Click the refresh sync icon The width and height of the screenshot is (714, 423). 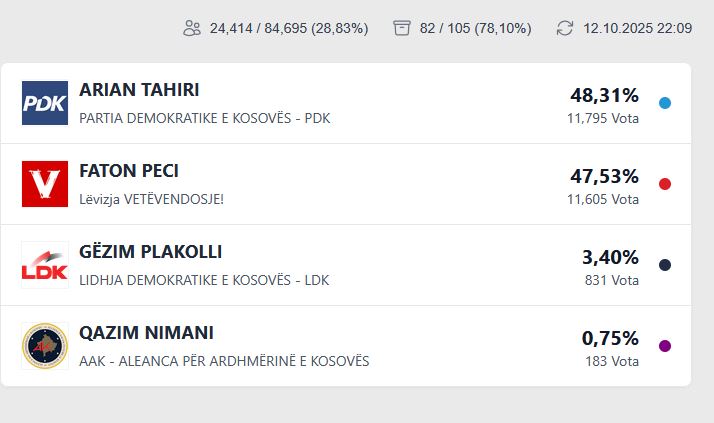[x=565, y=28]
